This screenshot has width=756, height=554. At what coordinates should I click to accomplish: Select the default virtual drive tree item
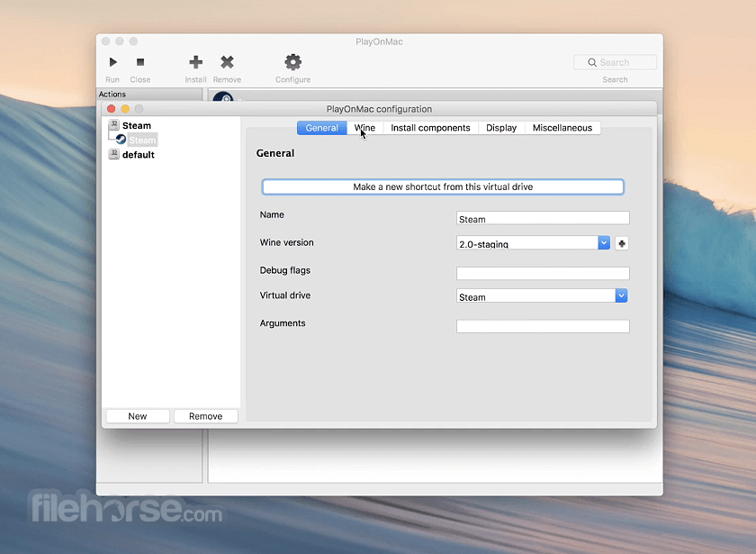click(139, 154)
